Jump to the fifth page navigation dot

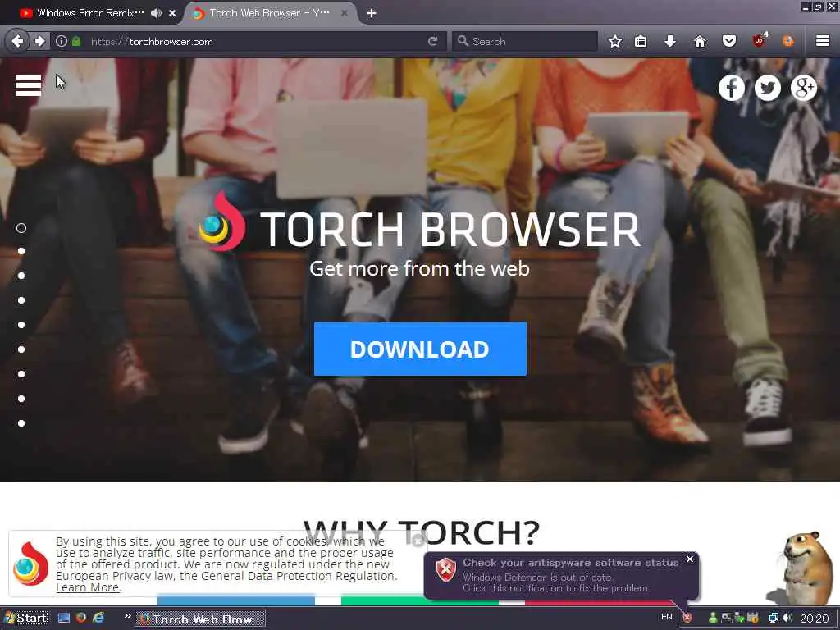(x=21, y=325)
